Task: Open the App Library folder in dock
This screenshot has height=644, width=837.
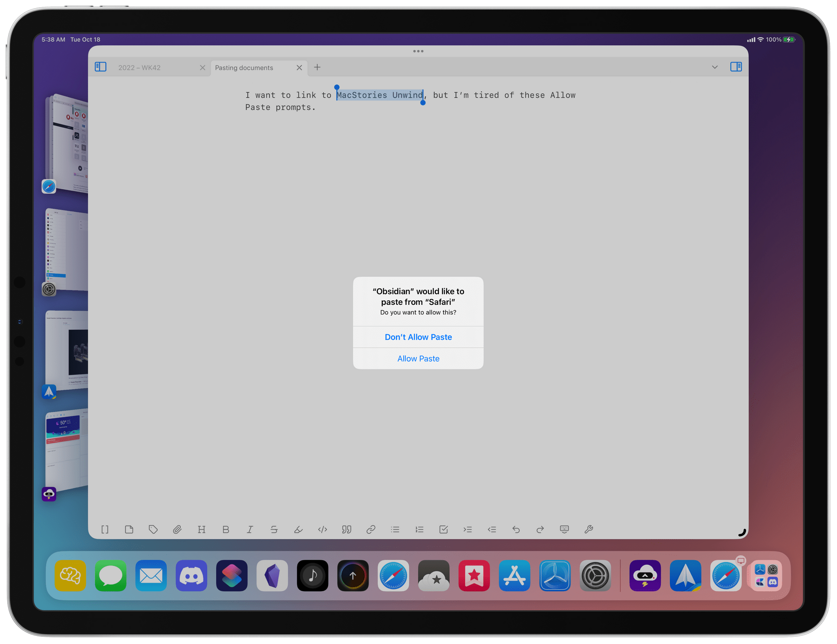Action: pos(766,576)
